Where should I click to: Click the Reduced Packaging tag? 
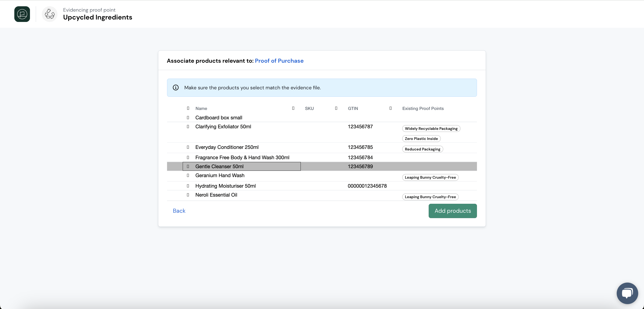[422, 149]
